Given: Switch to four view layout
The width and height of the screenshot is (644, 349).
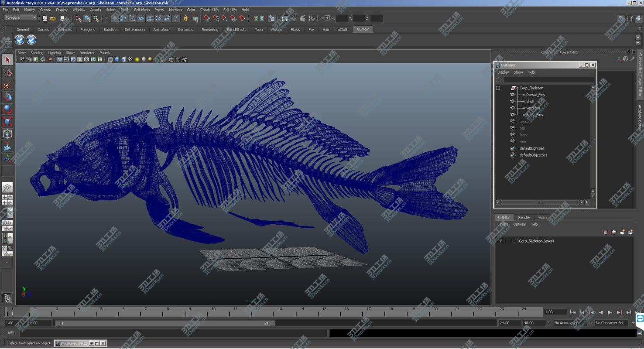Looking at the screenshot, I should point(7,200).
